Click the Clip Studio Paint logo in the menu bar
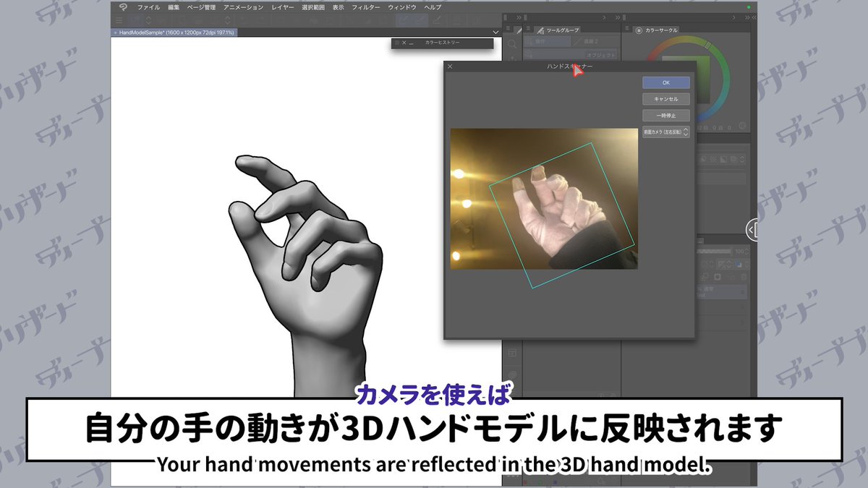The image size is (868, 488). click(123, 6)
